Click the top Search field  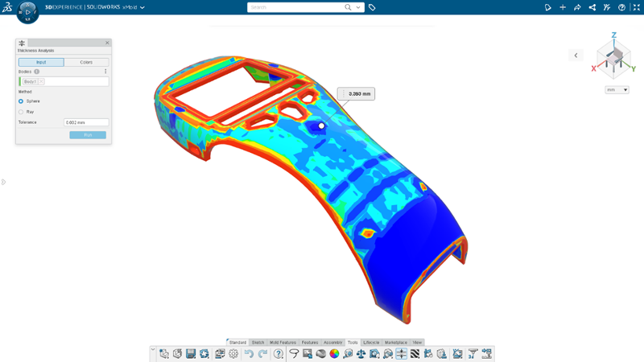tap(296, 7)
